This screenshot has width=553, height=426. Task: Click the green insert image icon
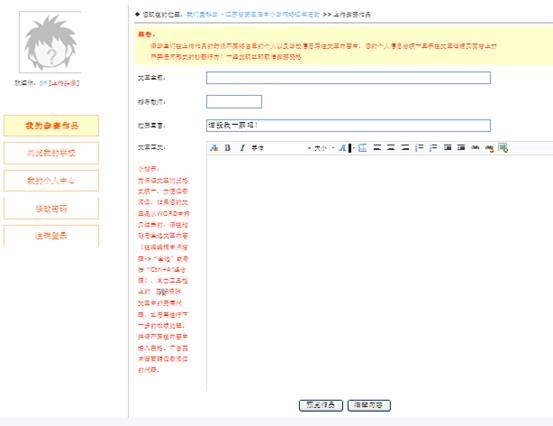tap(503, 148)
